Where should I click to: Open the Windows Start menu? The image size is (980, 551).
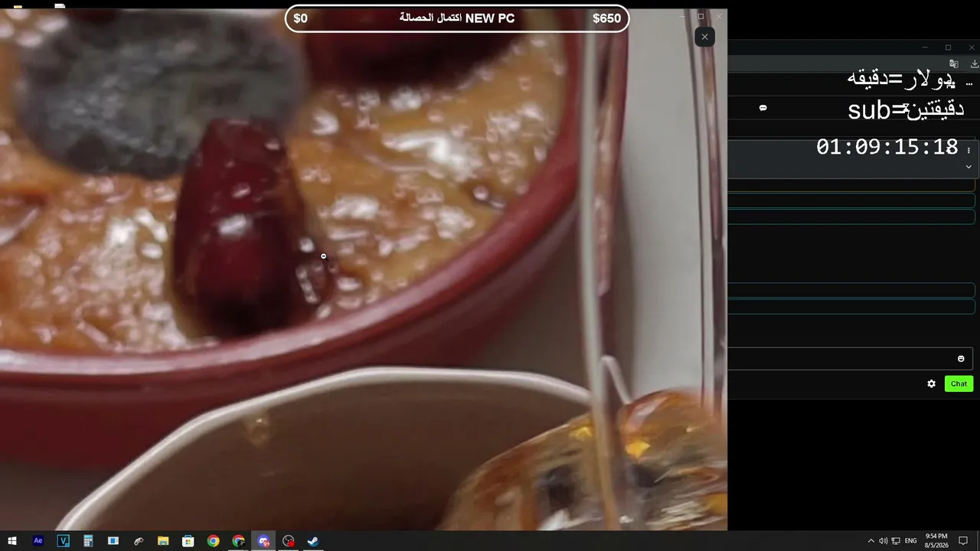(x=12, y=541)
